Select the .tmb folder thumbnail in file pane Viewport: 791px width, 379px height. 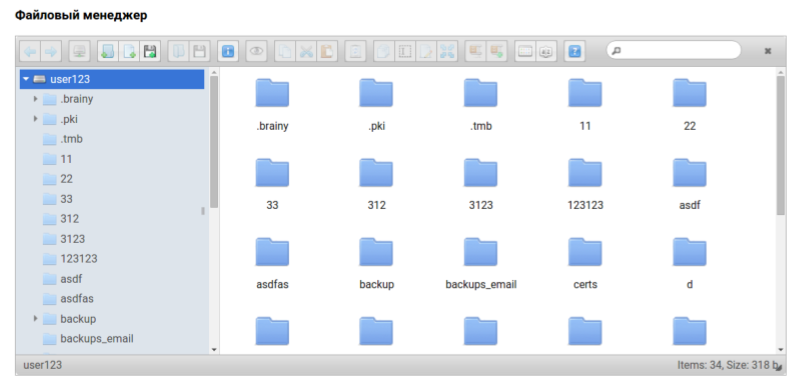481,93
